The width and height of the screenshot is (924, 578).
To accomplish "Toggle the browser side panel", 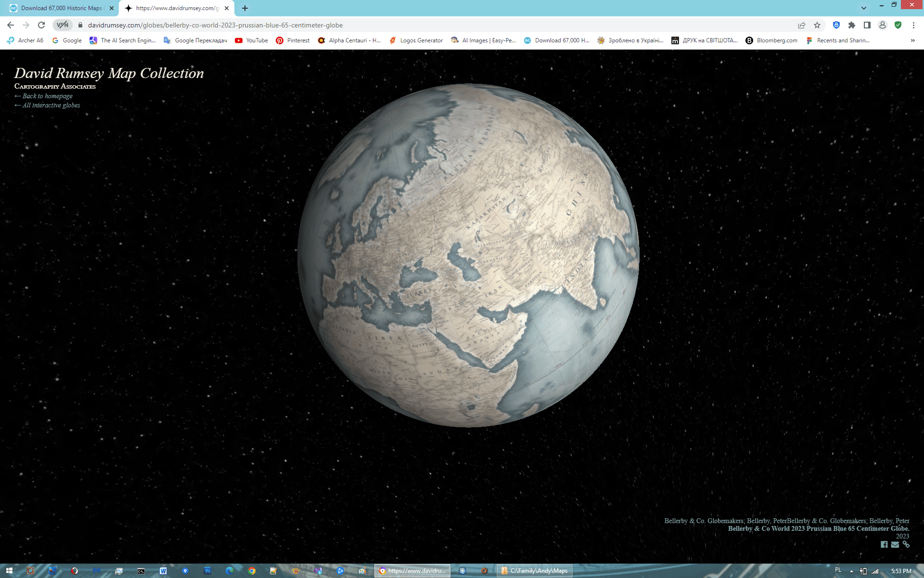I will pos(867,25).
